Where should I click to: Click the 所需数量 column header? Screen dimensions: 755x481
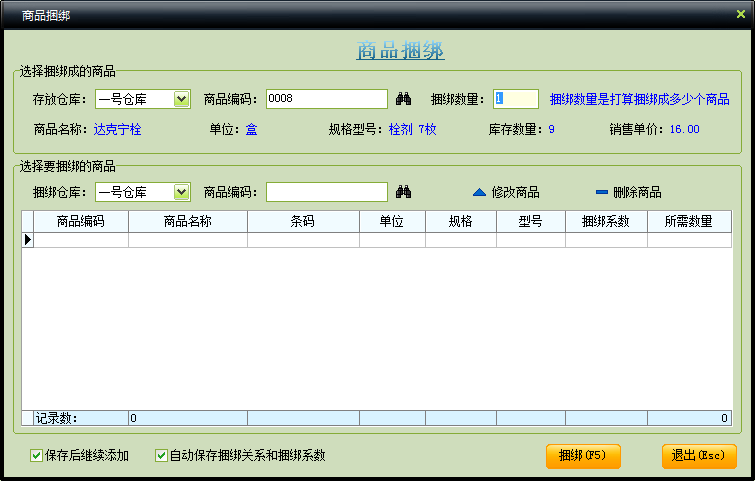click(x=689, y=222)
